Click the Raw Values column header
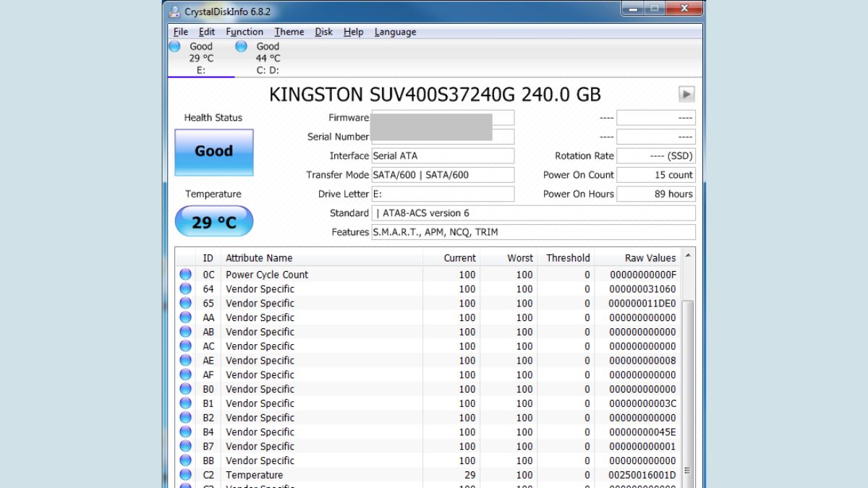 point(637,258)
